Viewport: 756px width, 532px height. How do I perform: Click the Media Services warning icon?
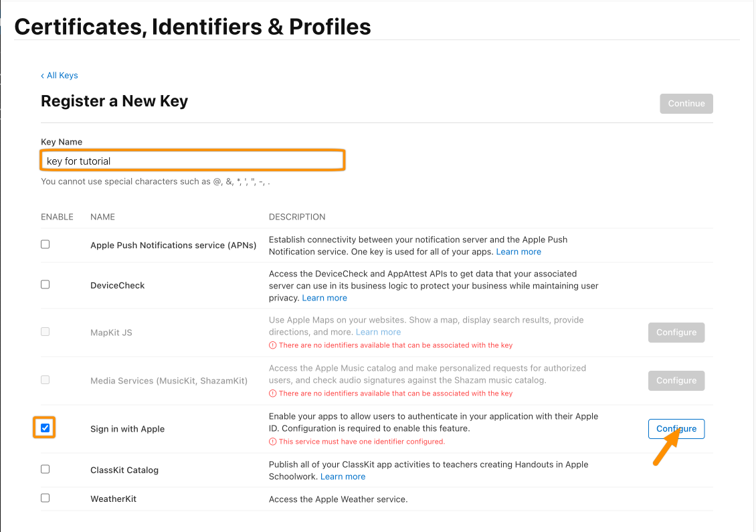pos(272,393)
